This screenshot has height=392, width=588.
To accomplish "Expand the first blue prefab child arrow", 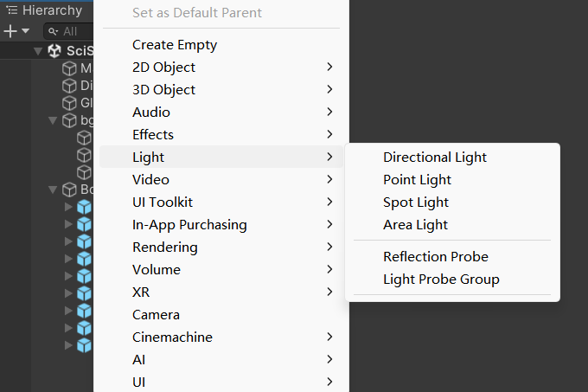I will 69,207.
